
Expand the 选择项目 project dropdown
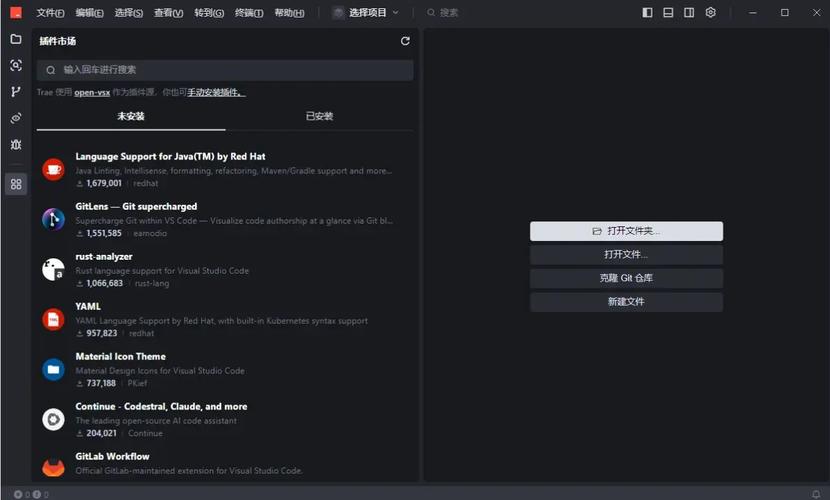point(366,13)
